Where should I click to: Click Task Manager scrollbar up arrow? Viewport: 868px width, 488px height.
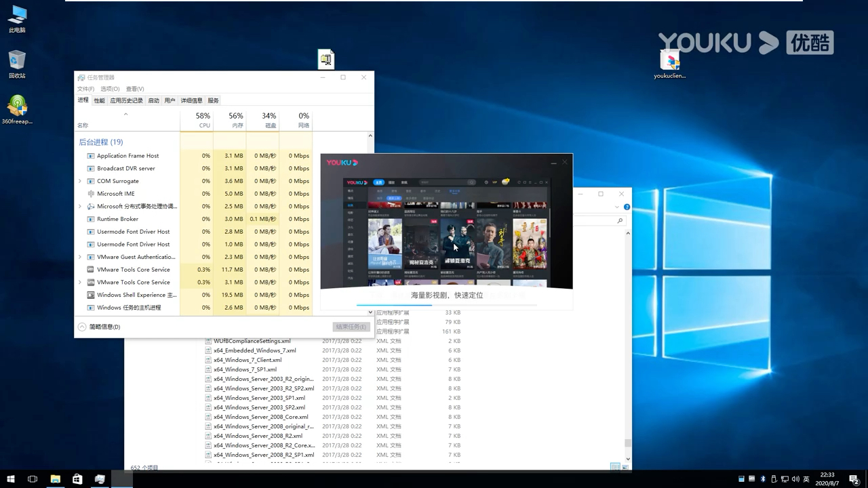[x=370, y=136]
